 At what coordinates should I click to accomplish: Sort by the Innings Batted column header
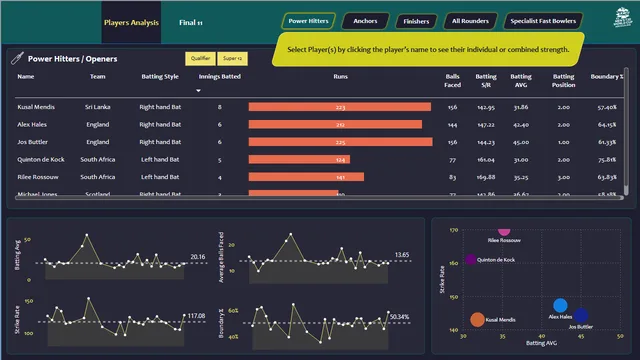(220, 76)
